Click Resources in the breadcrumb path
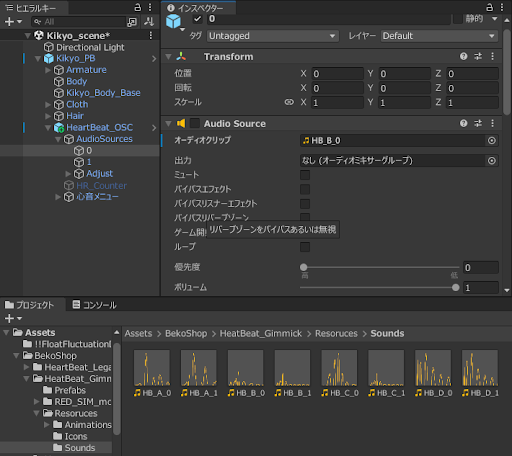 coord(336,333)
